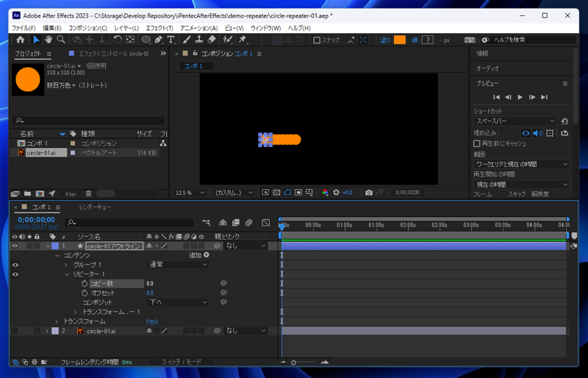588x378 pixels.
Task: Select the Hand tool in toolbar
Action: pos(49,40)
